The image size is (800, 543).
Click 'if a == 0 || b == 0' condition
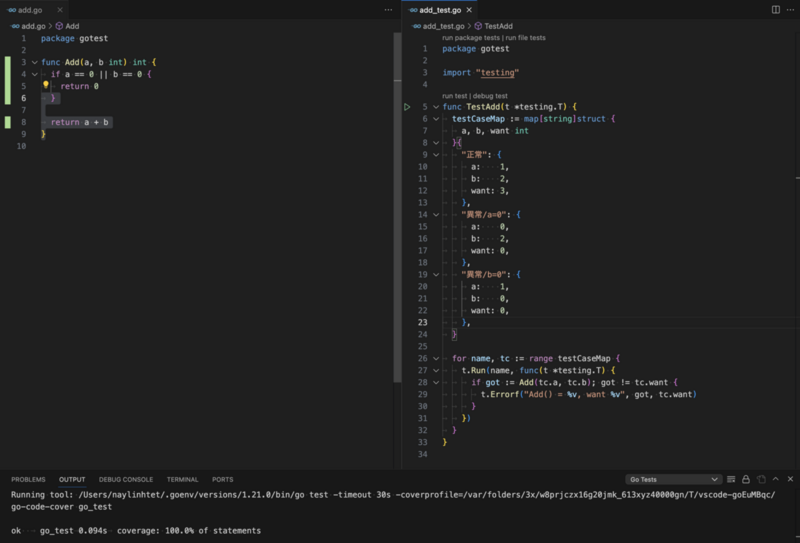click(x=96, y=75)
